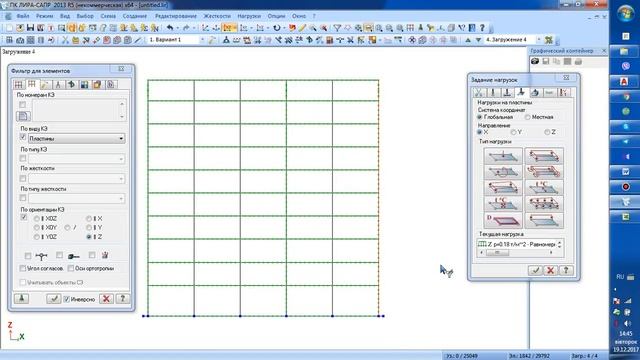Click the rotate model icon in toolbar
The height and width of the screenshot is (360, 640).
[x=277, y=28]
